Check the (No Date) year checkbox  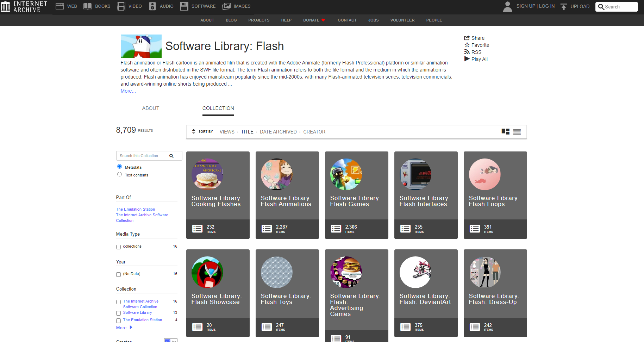coord(118,274)
